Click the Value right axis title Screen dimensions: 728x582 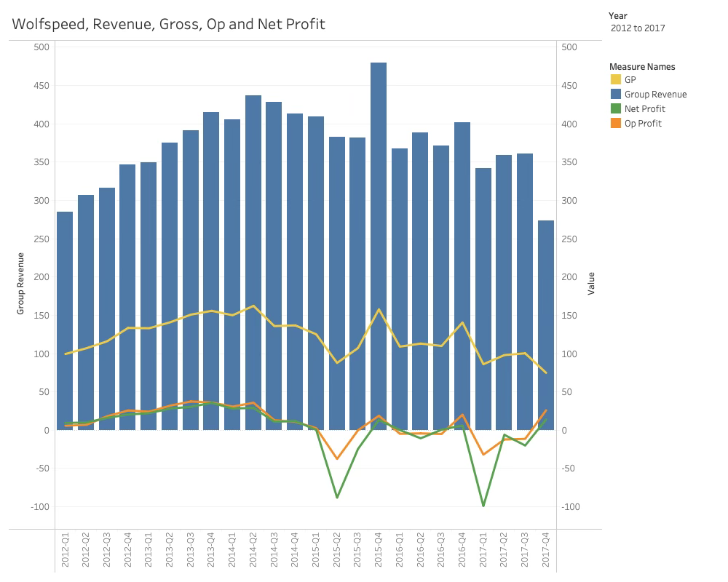pyautogui.click(x=591, y=284)
